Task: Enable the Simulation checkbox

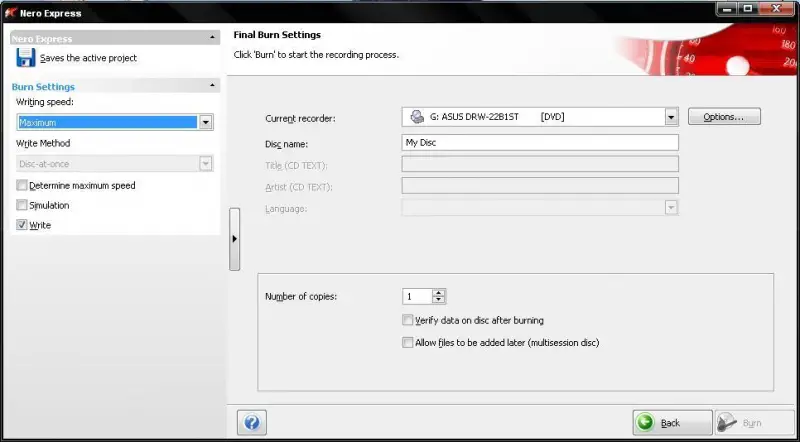Action: point(21,205)
